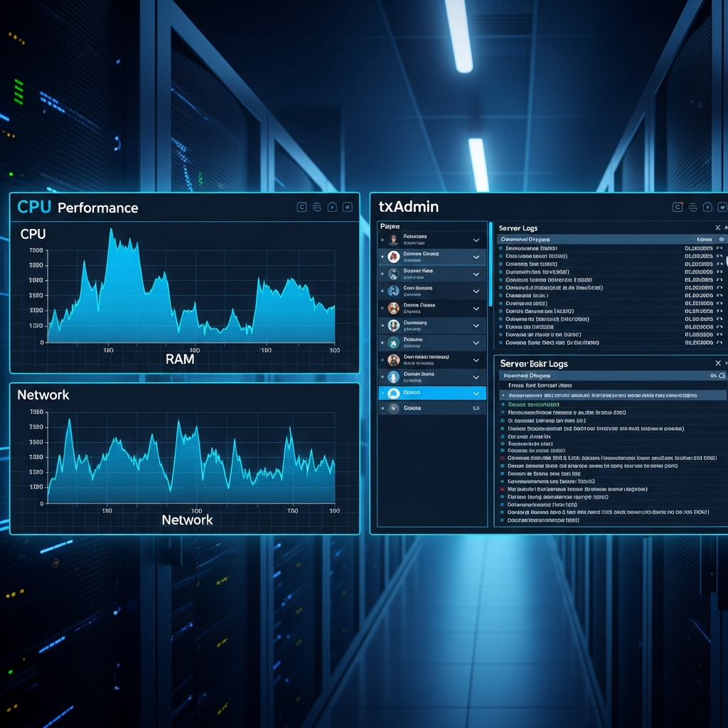This screenshot has width=728, height=728.
Task: Expand the sixth player row chevron
Action: 476,326
